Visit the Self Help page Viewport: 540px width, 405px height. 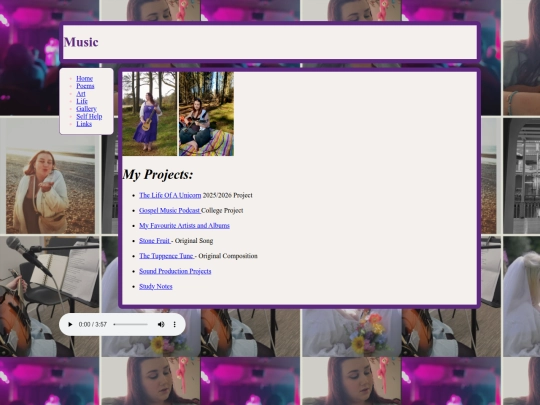[89, 116]
